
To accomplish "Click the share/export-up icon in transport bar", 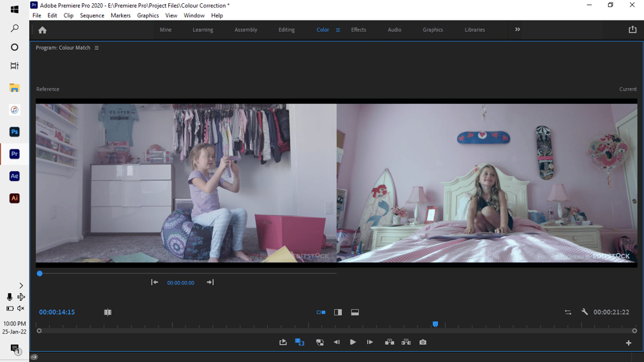I will coord(283,342).
